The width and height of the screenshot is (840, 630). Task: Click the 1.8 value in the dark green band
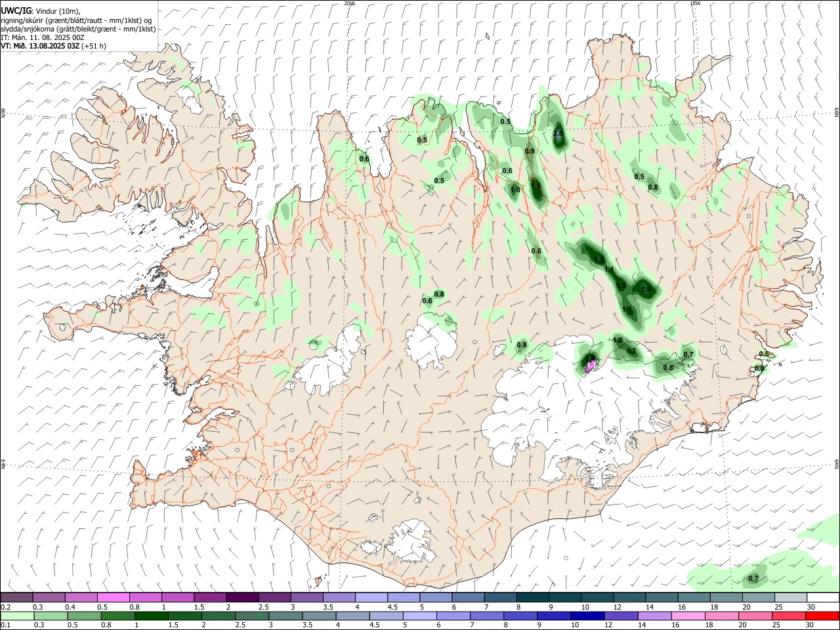click(599, 261)
